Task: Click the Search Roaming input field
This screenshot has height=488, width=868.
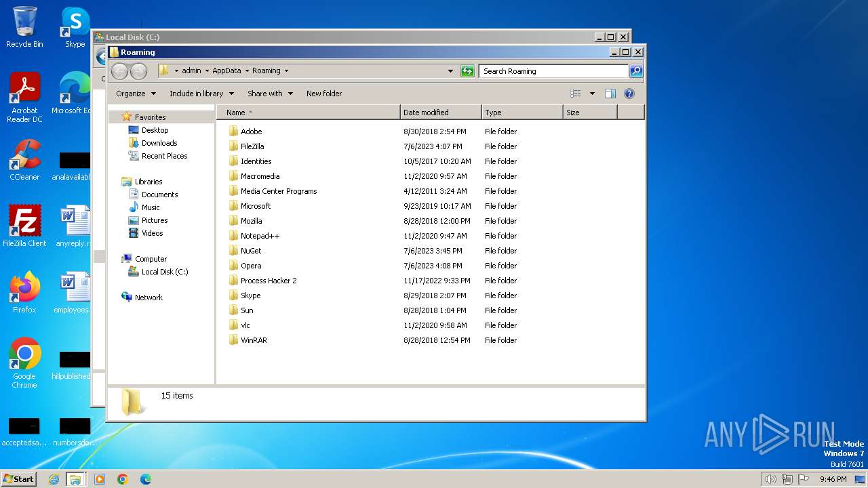Action: click(553, 70)
